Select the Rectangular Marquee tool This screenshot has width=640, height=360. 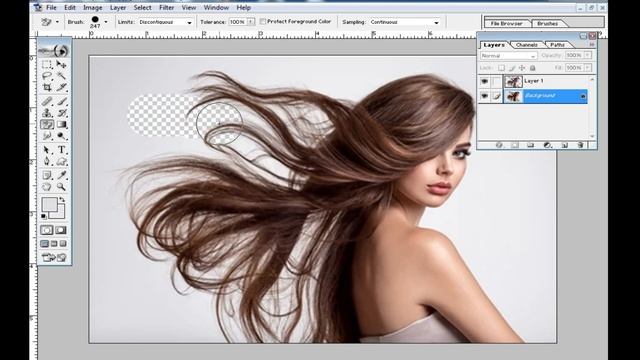(47, 64)
